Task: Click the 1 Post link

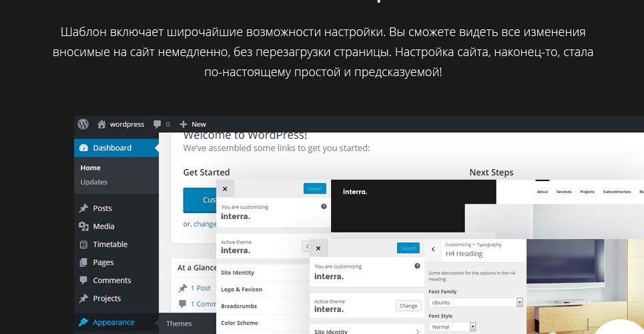Action: [200, 289]
